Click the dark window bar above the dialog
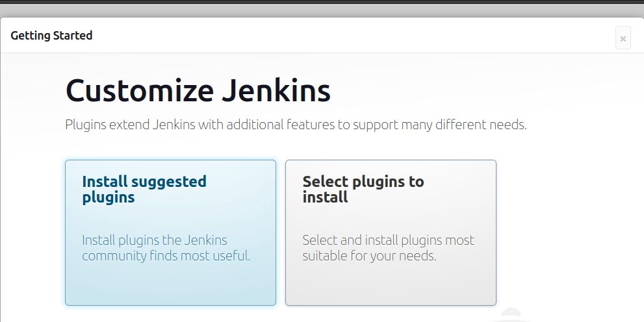The width and height of the screenshot is (644, 322). (x=322, y=6)
